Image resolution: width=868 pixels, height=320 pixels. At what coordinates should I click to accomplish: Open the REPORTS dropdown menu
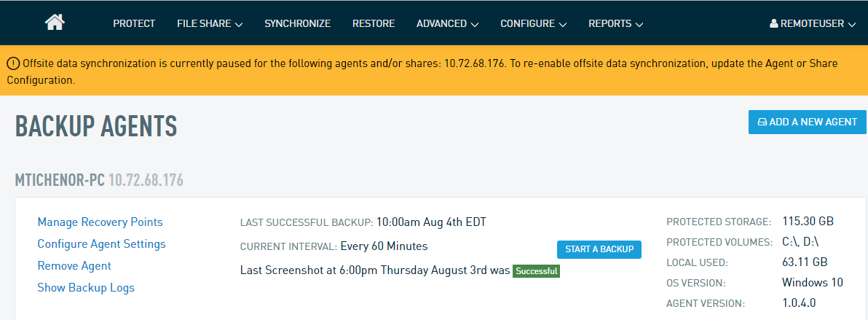click(615, 23)
